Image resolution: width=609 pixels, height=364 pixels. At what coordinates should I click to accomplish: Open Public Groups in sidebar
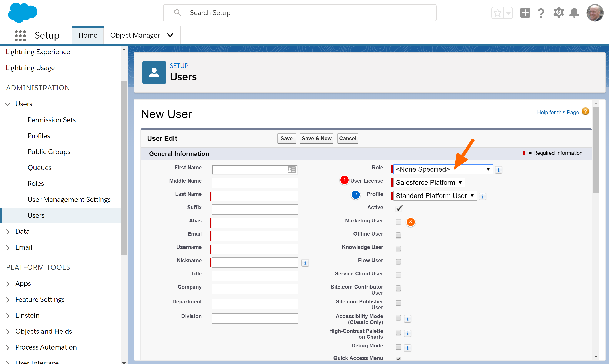point(49,152)
